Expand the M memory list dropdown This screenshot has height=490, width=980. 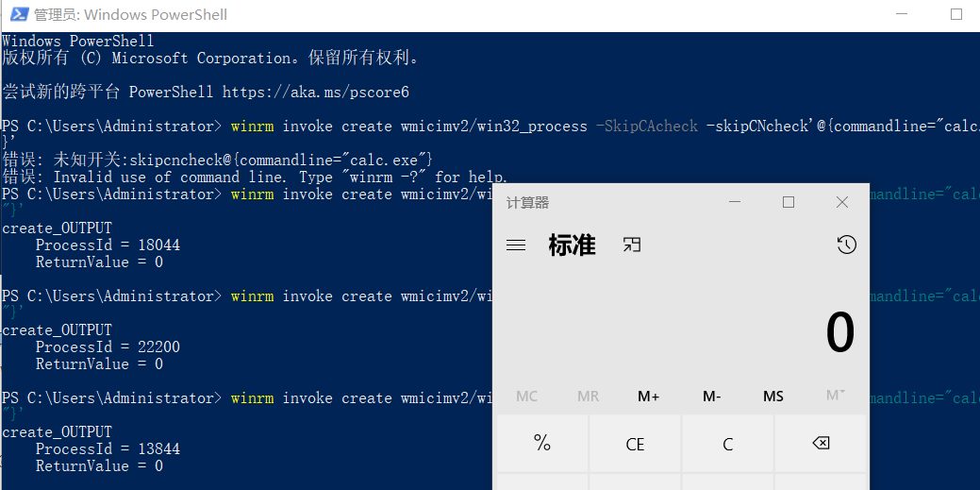[x=836, y=396]
